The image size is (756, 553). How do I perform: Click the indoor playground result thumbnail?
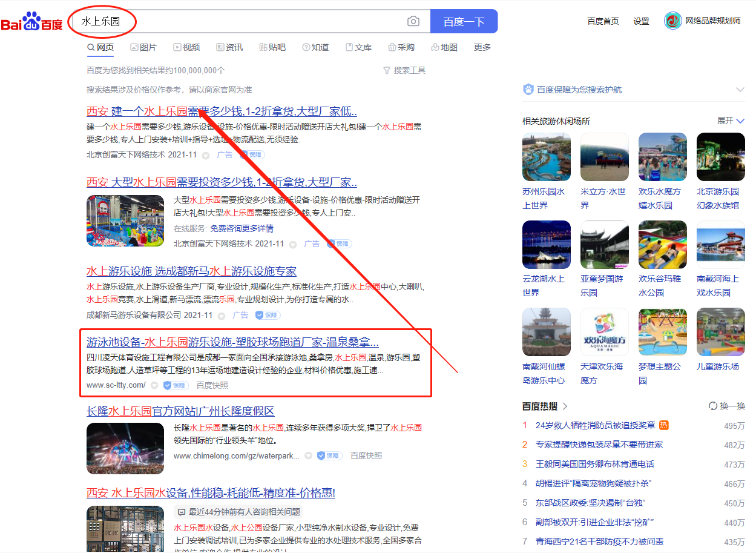point(125,220)
